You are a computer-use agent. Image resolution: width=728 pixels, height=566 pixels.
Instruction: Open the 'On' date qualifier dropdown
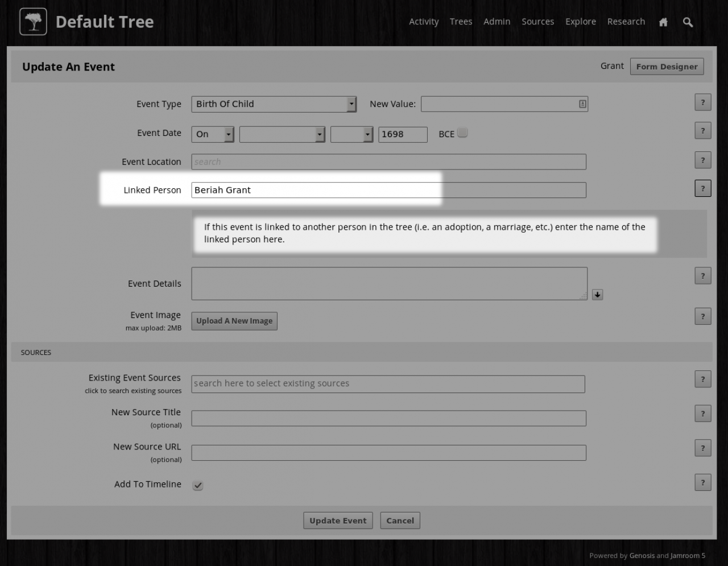[x=213, y=134]
